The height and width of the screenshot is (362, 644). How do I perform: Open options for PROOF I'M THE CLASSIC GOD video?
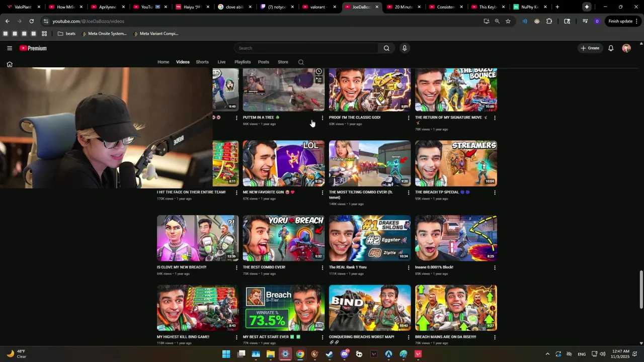(x=409, y=118)
